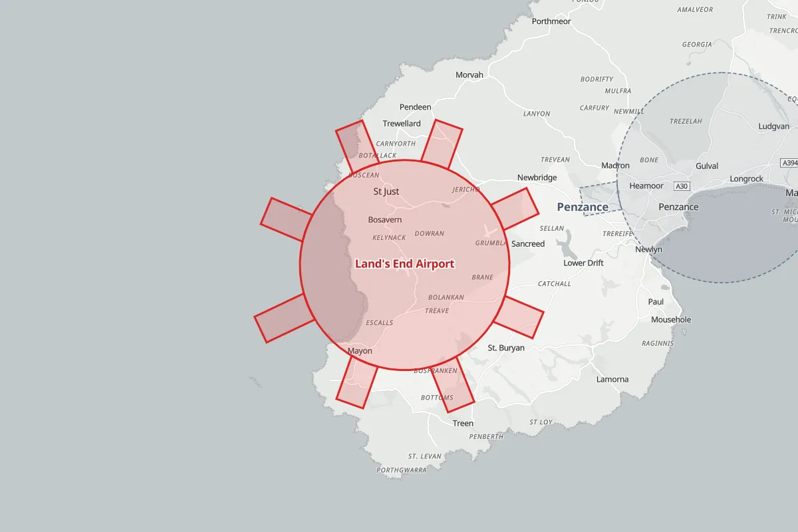Click the St. Buryan label
Viewport: 798px width, 532px height.
506,348
